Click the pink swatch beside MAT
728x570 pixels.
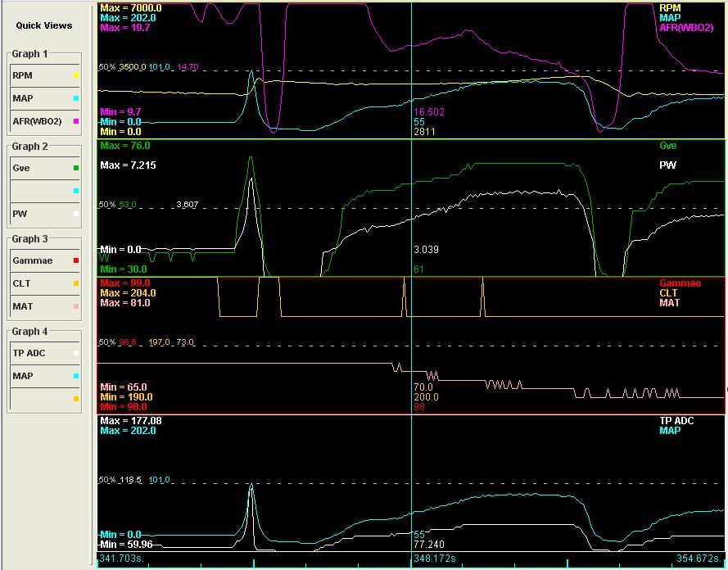[75, 306]
